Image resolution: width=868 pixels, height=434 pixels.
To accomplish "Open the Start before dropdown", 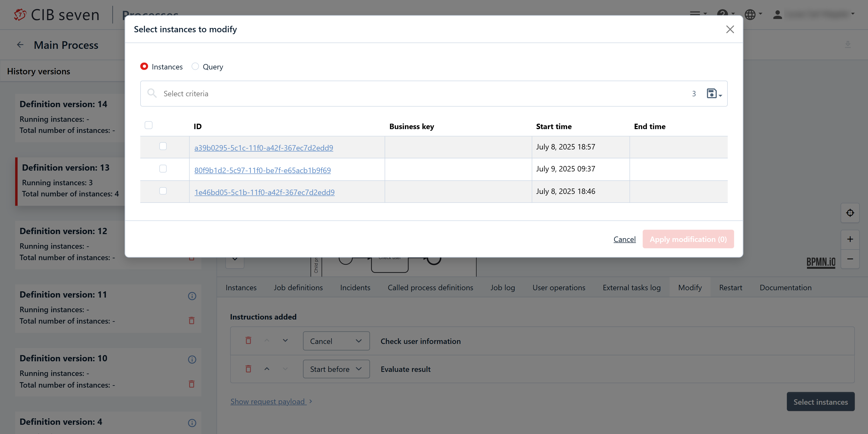I will (336, 369).
